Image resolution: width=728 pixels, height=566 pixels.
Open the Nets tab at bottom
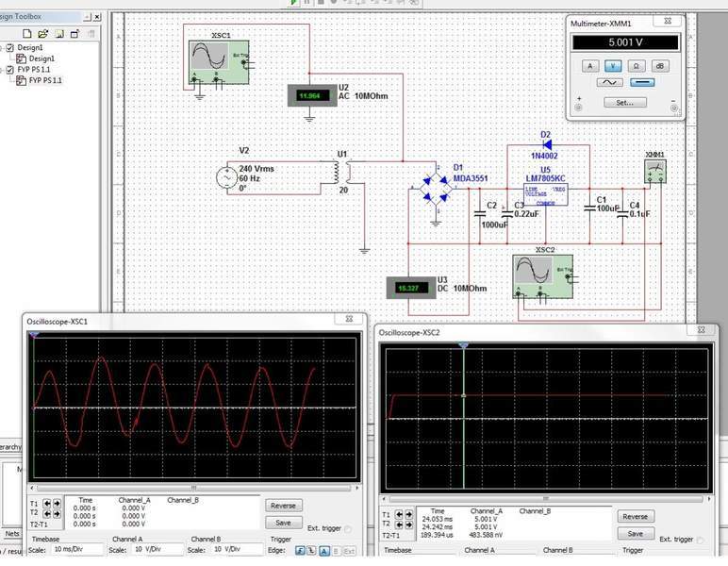(x=11, y=533)
